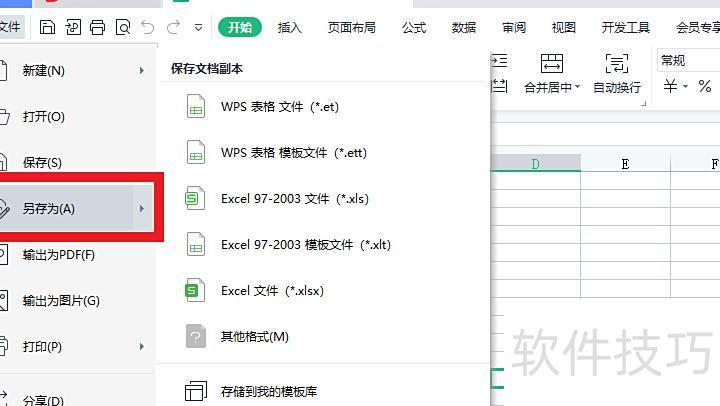Click the Undo arrow
Screen dimensions: 720x406
[x=148, y=28]
